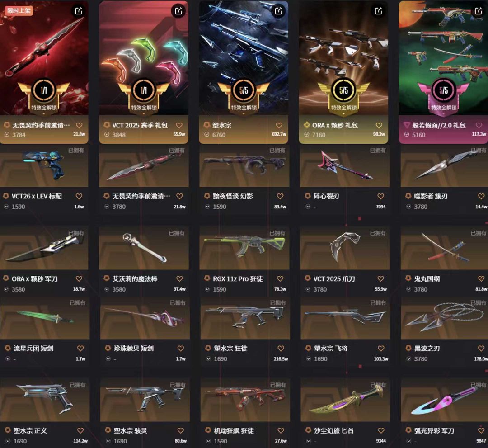Click the heart on 塑水宗 正义
Viewport: 488px width, 448px height.
tap(80, 430)
